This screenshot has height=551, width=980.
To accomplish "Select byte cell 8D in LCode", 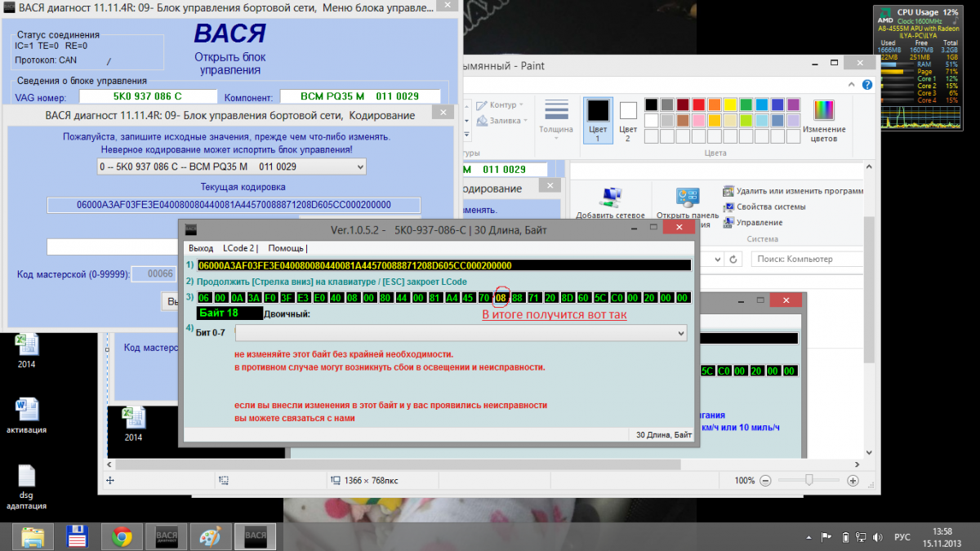I will coord(567,297).
